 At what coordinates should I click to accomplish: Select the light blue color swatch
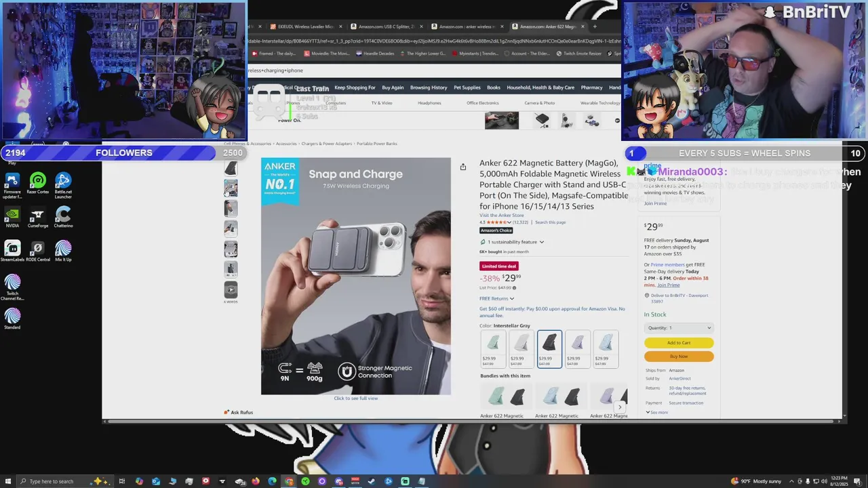click(606, 349)
